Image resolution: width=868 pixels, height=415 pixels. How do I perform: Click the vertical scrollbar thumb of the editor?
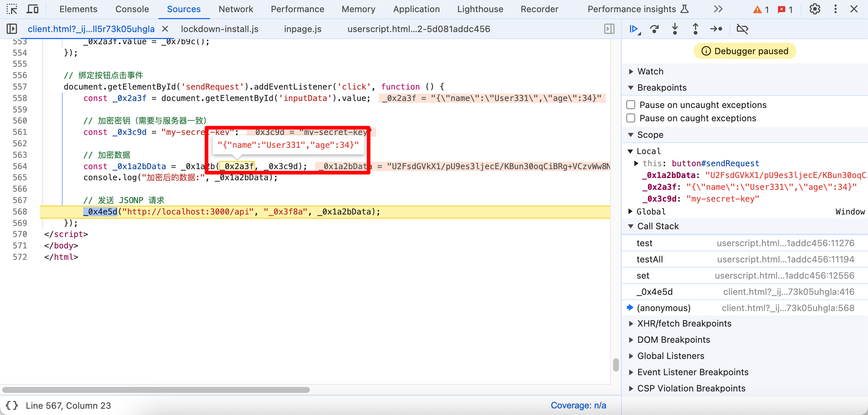coord(616,365)
